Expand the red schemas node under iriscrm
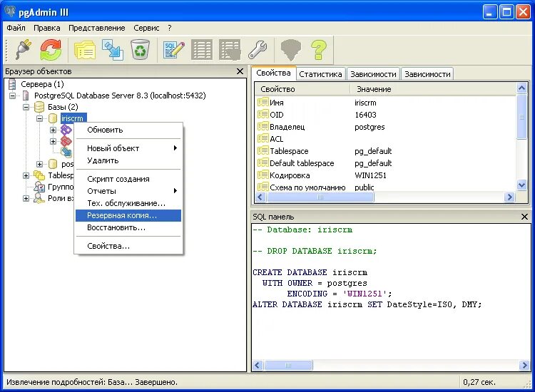535x392 pixels. [x=53, y=141]
